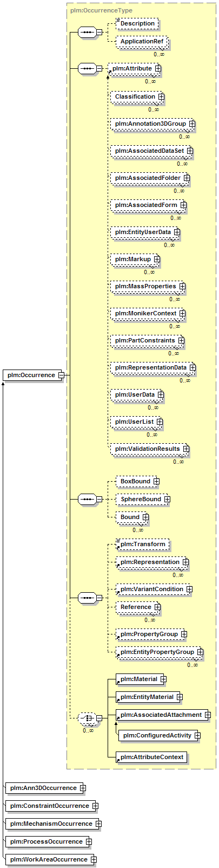The image size is (219, 868).
Task: Expand the plm:ProcessOccurrence node
Action: coord(89,841)
